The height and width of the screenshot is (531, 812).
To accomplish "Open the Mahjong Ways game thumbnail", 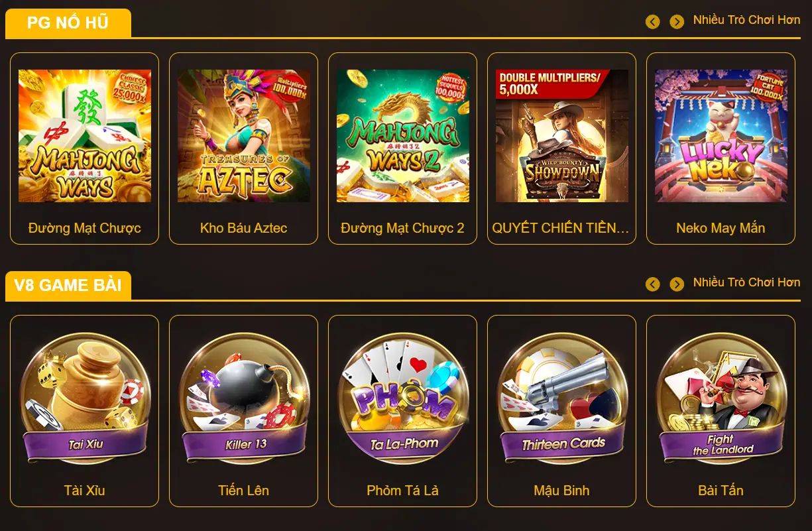I will point(85,136).
